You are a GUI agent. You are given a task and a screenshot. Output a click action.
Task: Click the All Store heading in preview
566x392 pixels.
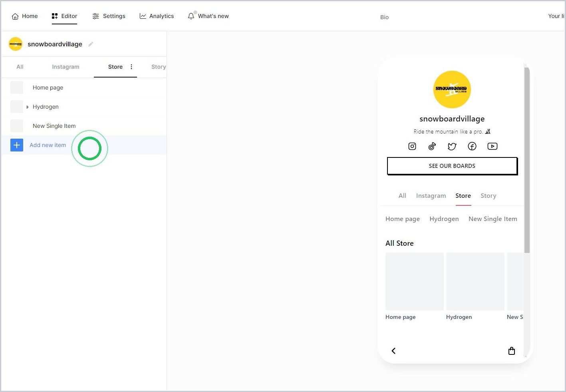pos(399,243)
